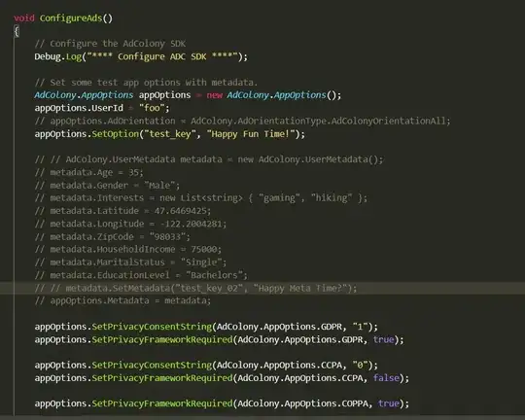This screenshot has height=420, width=525.
Task: Click the commented metadata.Longitude line
Action: pyautogui.click(x=130, y=224)
